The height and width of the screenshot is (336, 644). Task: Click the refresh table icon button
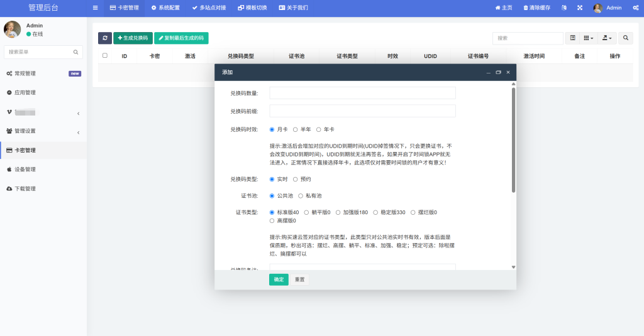[105, 38]
